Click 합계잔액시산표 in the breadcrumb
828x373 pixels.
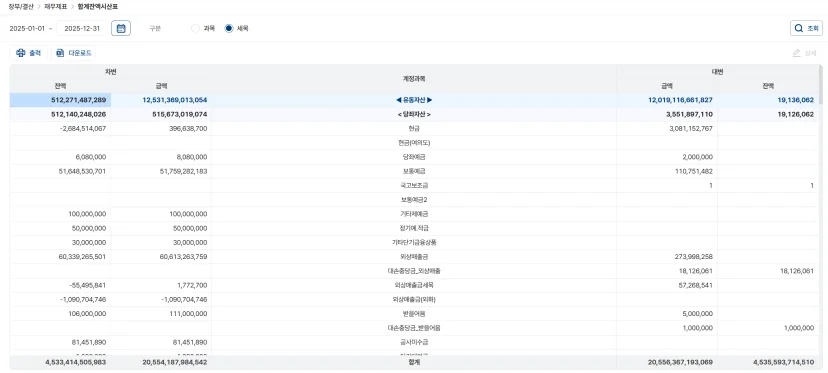(x=98, y=7)
